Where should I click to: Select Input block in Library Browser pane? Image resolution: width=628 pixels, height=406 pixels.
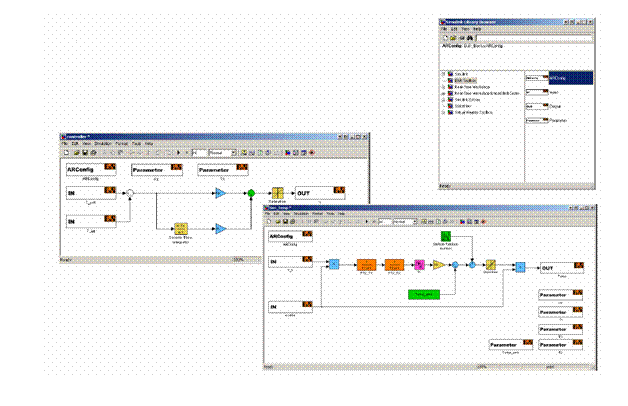coord(542,92)
